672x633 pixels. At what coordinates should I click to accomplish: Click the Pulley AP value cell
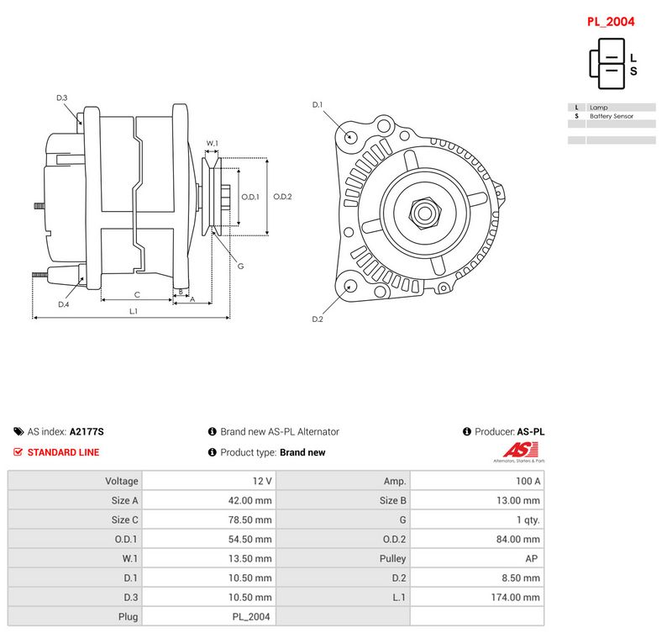(477, 558)
